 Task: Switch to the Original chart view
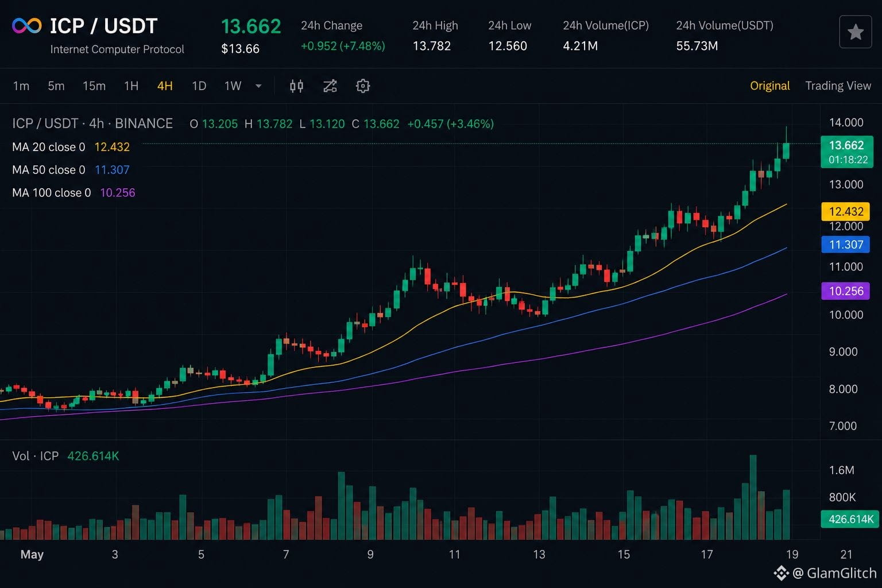pyautogui.click(x=769, y=86)
